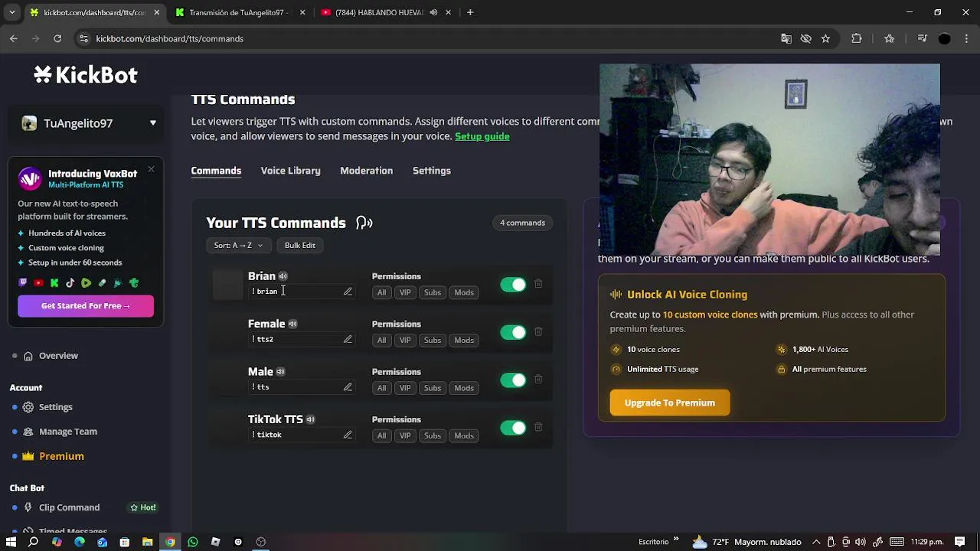
Task: Open taskbar search magnifier
Action: [34, 542]
